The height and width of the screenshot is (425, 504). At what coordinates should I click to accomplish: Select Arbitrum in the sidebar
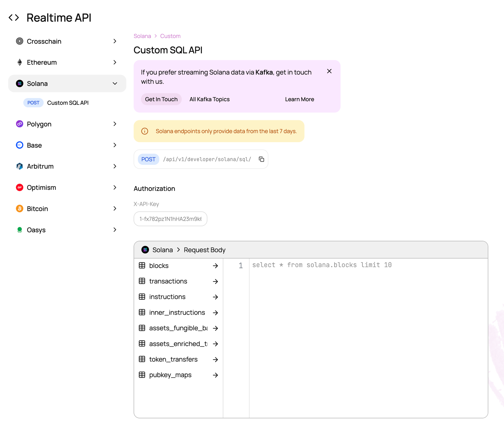point(67,166)
